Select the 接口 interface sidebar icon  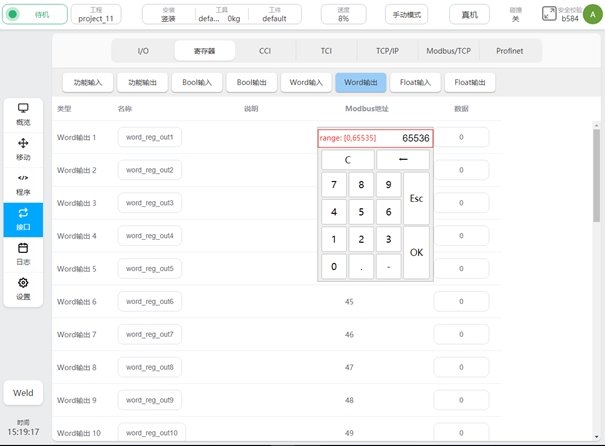click(x=23, y=219)
